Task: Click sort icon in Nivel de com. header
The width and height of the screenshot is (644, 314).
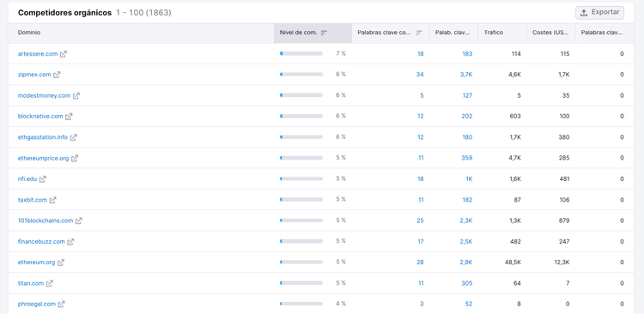Action: (x=324, y=33)
